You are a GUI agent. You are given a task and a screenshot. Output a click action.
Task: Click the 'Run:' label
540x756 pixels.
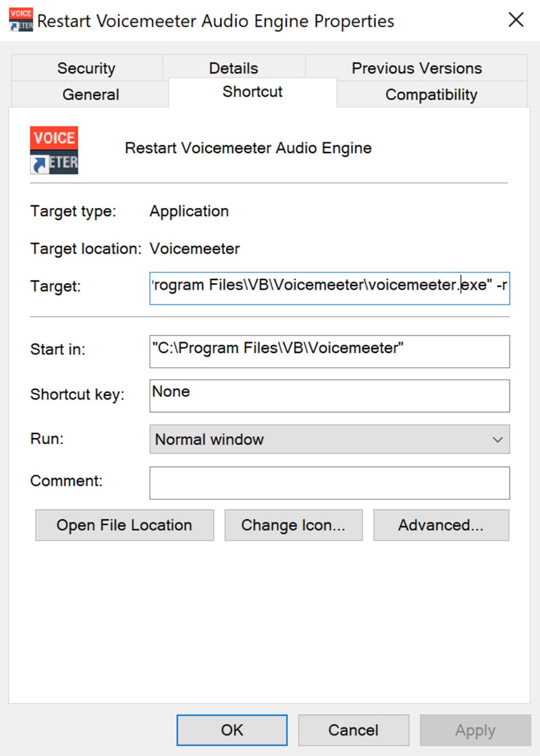(x=47, y=439)
